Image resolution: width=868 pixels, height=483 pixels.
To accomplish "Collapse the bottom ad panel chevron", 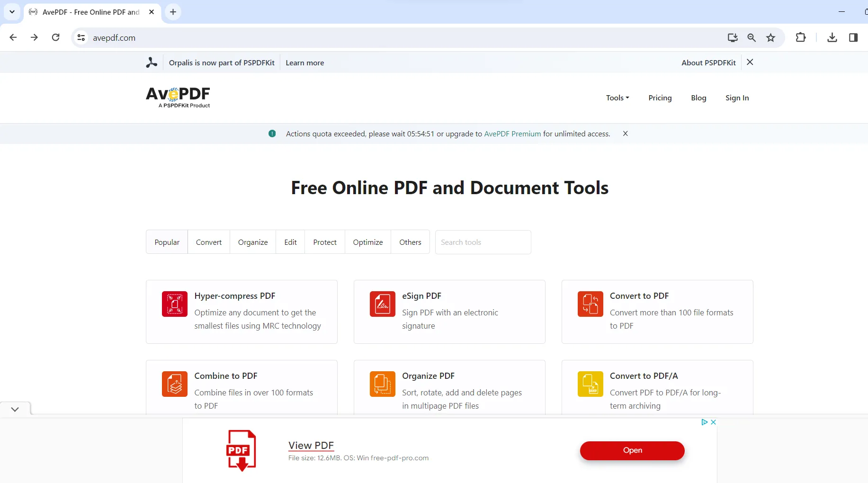I will pos(15,409).
